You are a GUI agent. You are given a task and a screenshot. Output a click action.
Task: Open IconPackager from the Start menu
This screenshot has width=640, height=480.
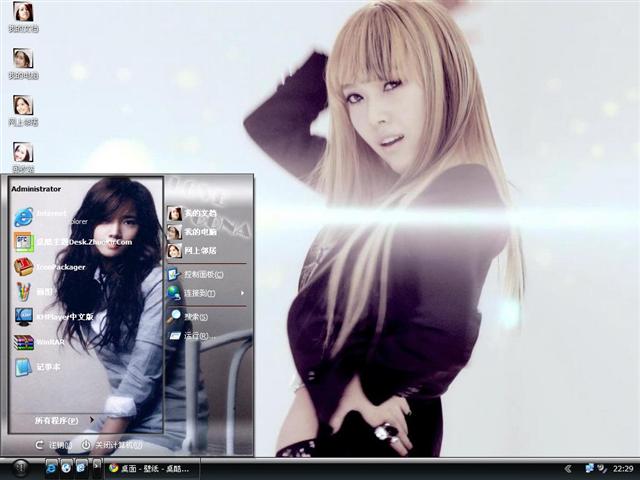click(x=49, y=267)
